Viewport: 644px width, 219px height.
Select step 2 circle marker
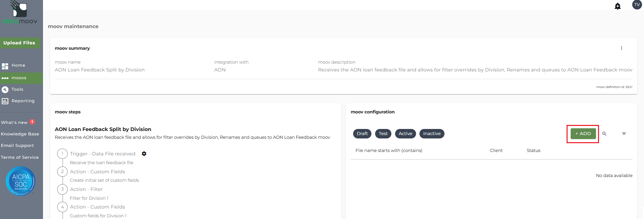(63, 172)
